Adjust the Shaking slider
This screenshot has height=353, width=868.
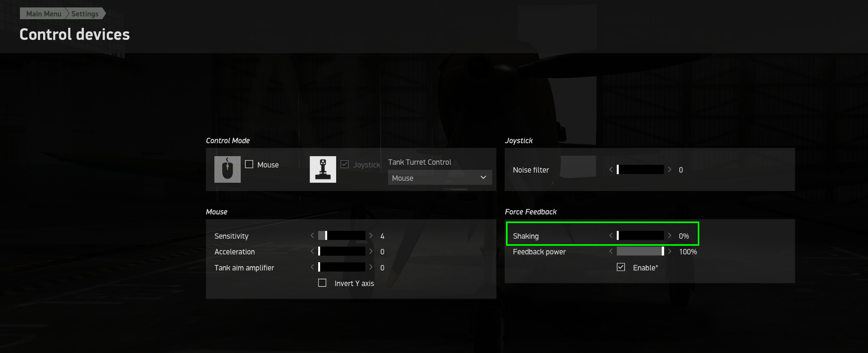coord(640,236)
